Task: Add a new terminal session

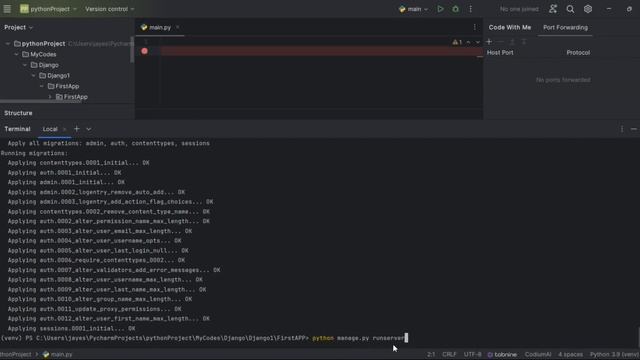Action: [76, 129]
